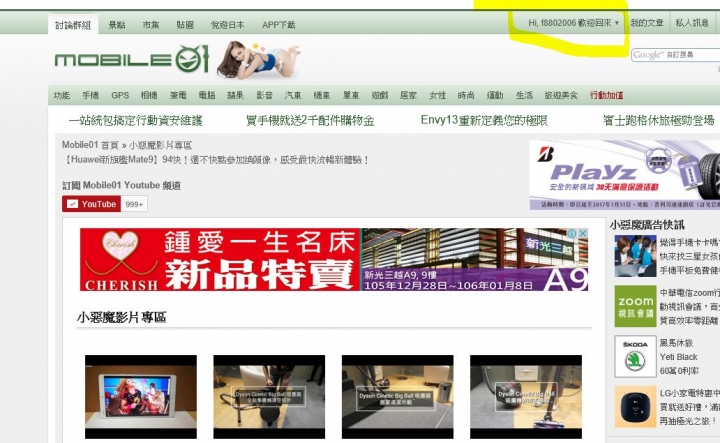
Task: Click 一站統包搞定行動資安維護 promo link
Action: point(135,121)
